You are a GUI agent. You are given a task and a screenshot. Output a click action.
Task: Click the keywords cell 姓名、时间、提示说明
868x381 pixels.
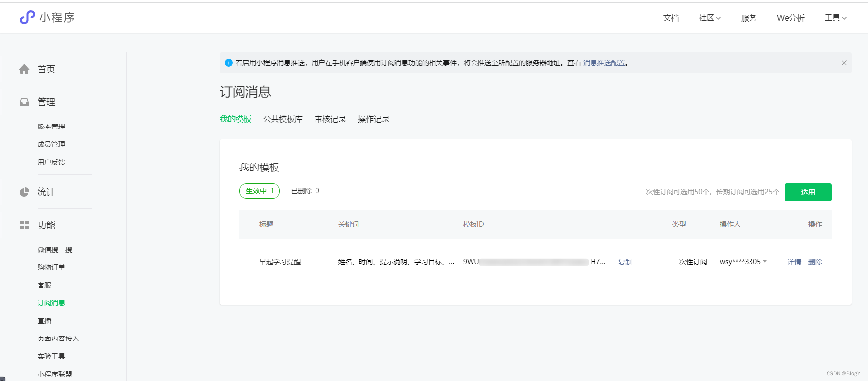pyautogui.click(x=396, y=262)
